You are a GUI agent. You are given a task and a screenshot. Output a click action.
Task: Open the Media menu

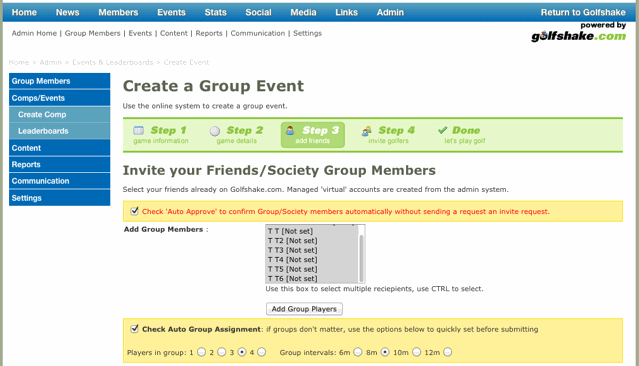click(303, 12)
